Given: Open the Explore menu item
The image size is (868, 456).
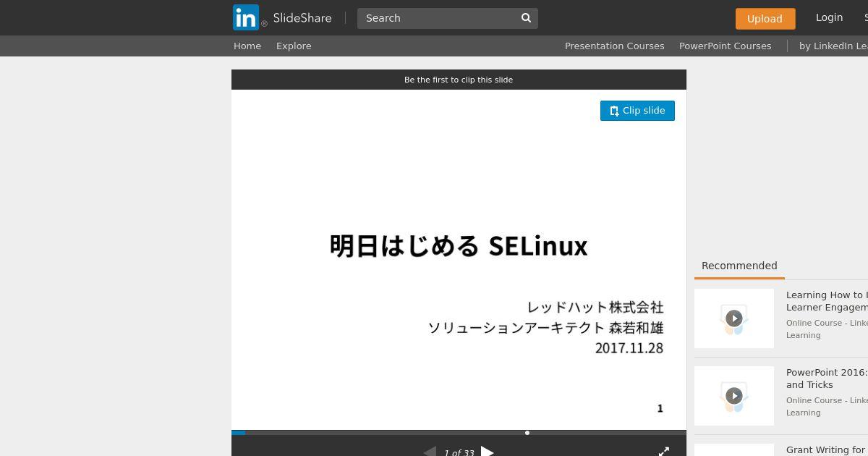Looking at the screenshot, I should [294, 46].
